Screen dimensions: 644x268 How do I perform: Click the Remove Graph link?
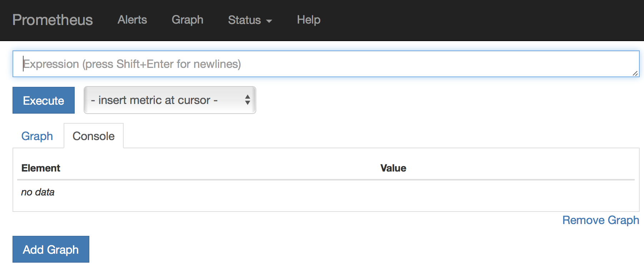pos(600,220)
